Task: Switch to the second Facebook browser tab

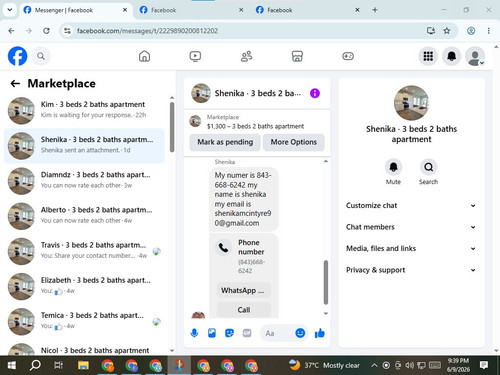Action: 192,10
